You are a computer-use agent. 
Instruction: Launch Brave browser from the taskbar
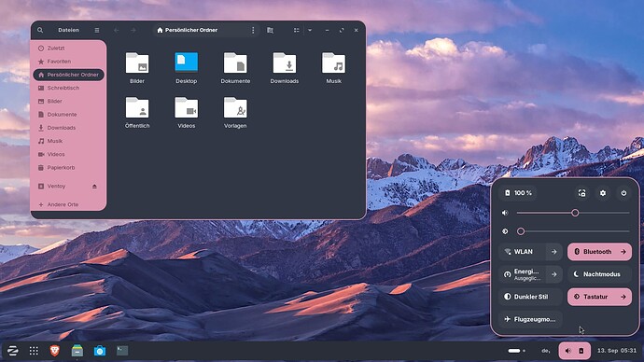pyautogui.click(x=55, y=351)
